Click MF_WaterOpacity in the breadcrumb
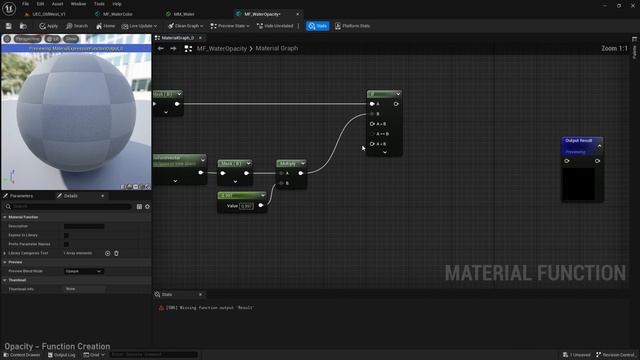This screenshot has width=640, height=360. click(222, 49)
